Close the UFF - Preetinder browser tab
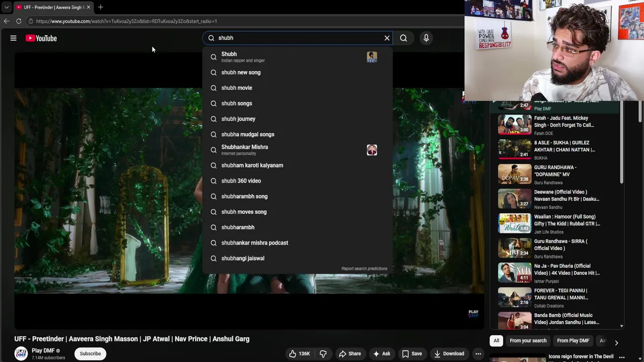The width and height of the screenshot is (644, 362). click(88, 7)
